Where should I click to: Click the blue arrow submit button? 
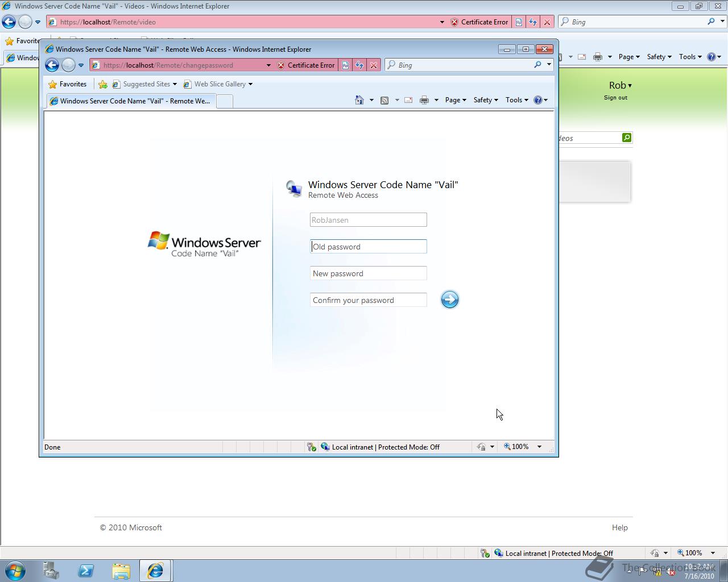tap(449, 300)
